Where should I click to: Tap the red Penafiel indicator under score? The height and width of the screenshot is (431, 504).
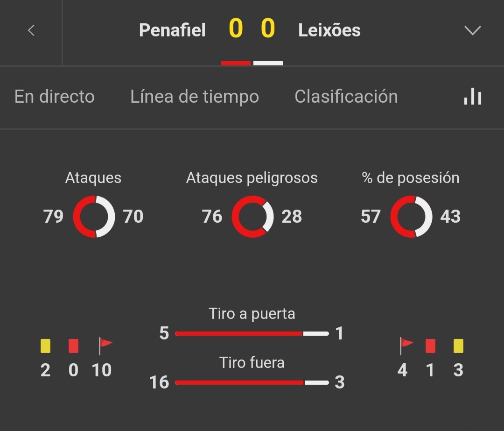click(x=236, y=64)
